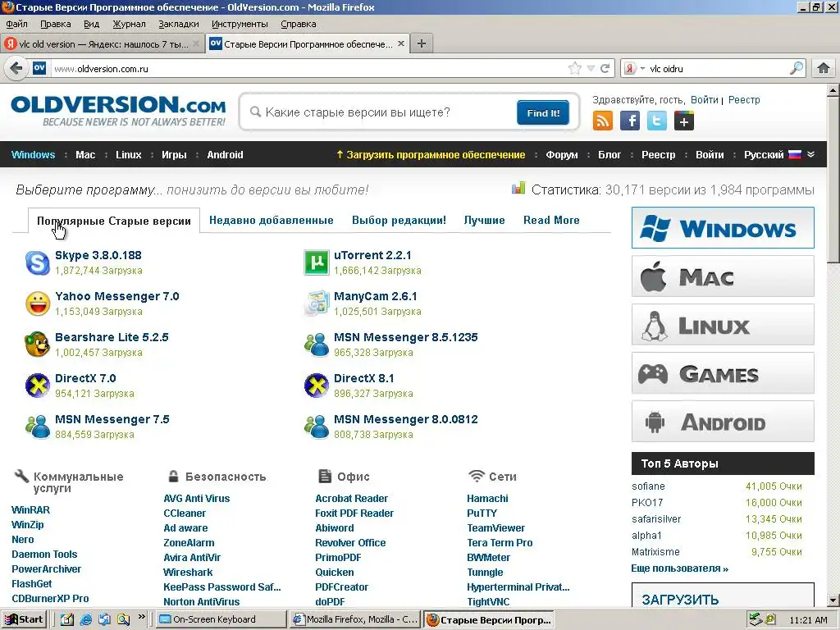Click the MSN Messenger 7.5 icon
This screenshot has width=840, height=630.
point(38,427)
